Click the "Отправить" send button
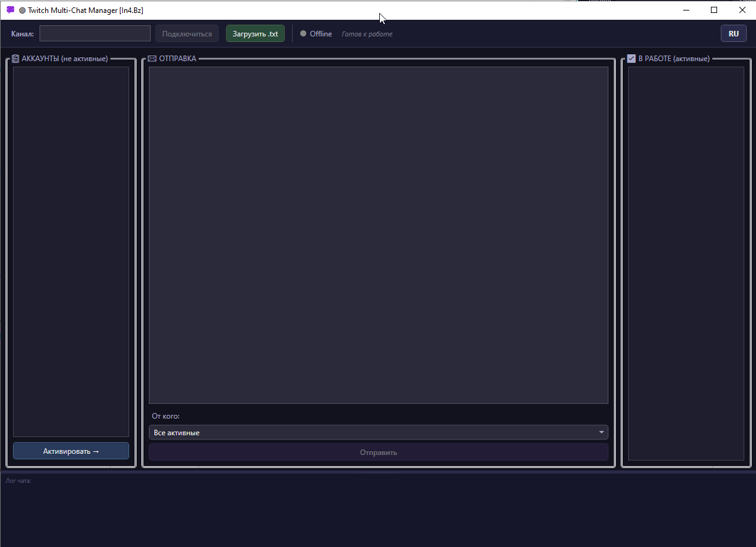The height and width of the screenshot is (547, 756). (x=378, y=453)
